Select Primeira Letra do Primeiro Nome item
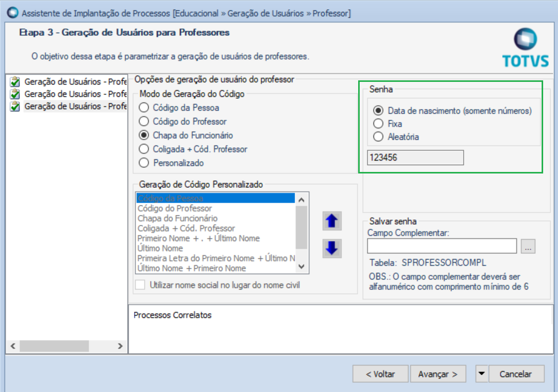Image resolution: width=558 pixels, height=392 pixels. 216,258
